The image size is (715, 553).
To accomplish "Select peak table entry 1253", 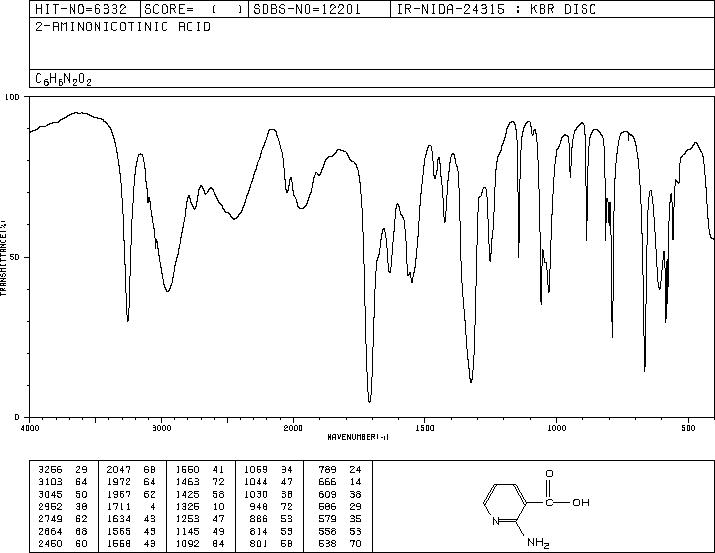I will tap(187, 519).
